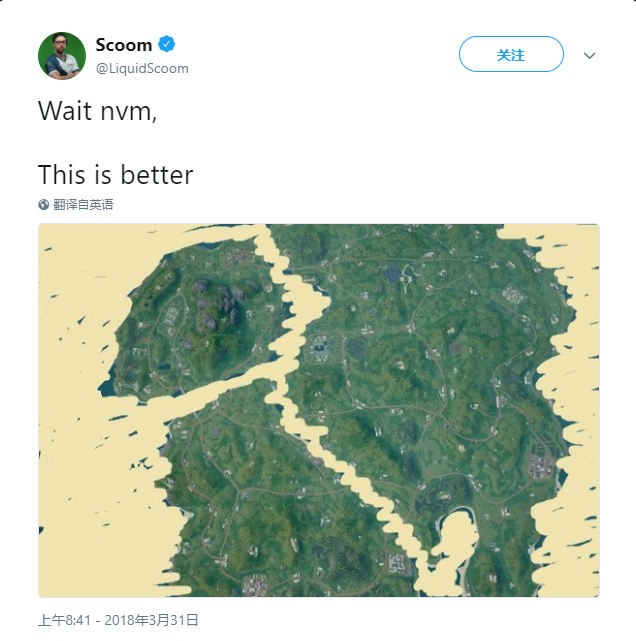This screenshot has height=641, width=636.
Task: Open the Scoom display name link
Action: (124, 45)
